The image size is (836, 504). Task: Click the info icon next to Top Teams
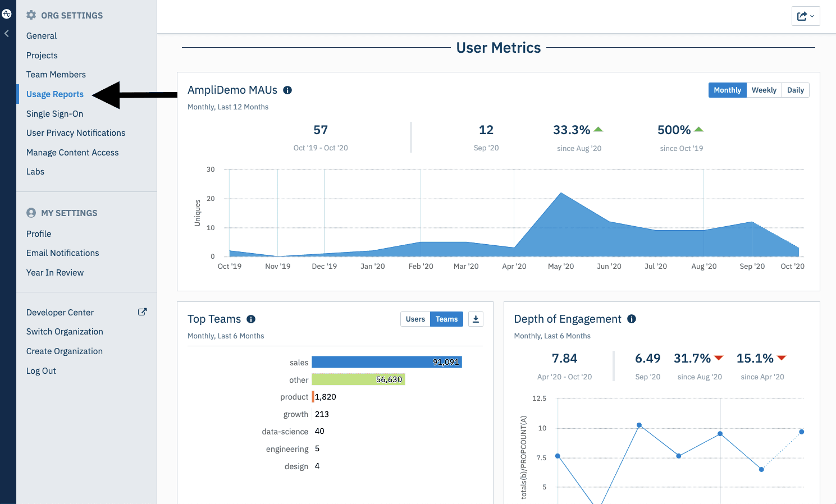(250, 319)
